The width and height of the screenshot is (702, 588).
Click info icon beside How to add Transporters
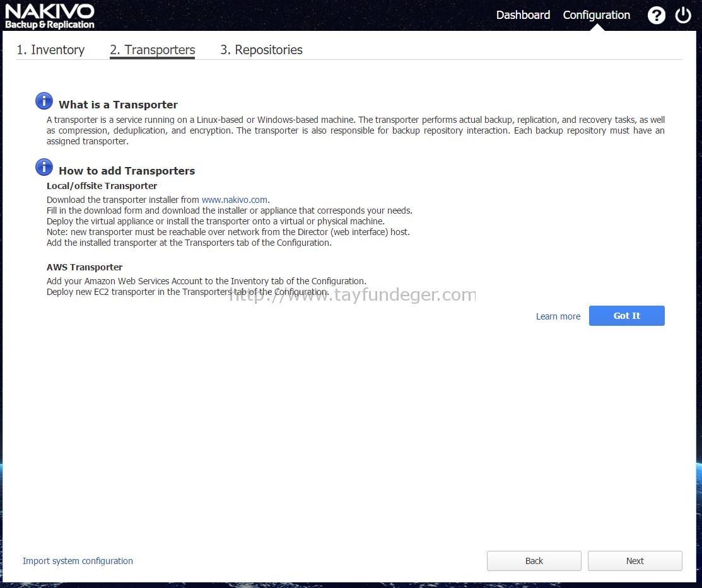point(44,168)
